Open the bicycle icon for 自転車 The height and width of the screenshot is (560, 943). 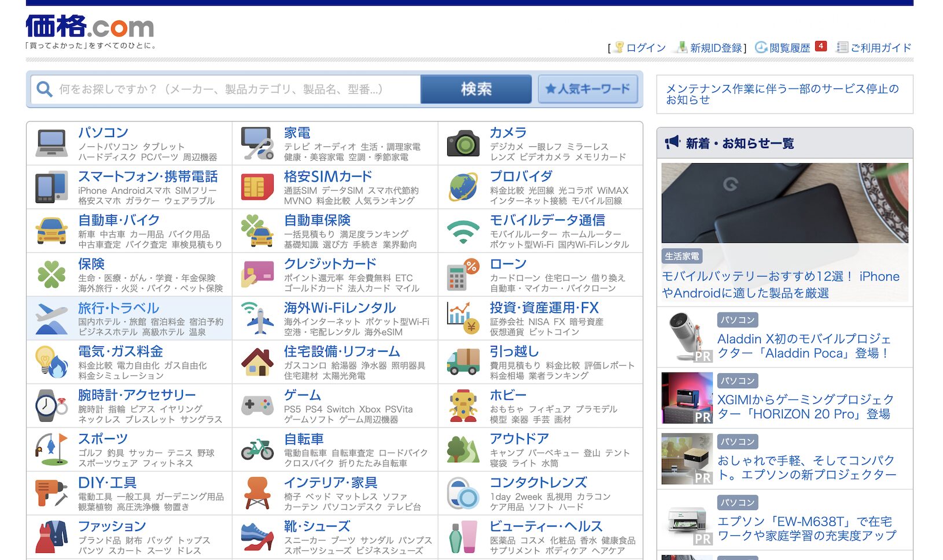coord(257,450)
